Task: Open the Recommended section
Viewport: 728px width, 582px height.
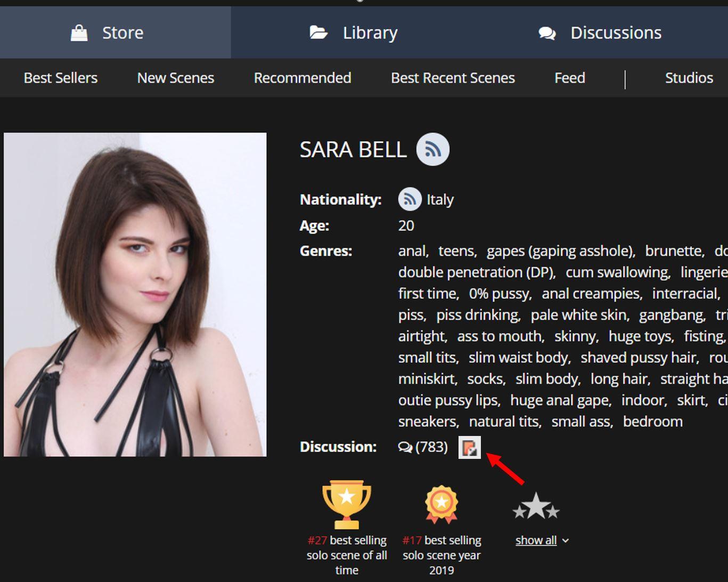Action: click(x=302, y=78)
